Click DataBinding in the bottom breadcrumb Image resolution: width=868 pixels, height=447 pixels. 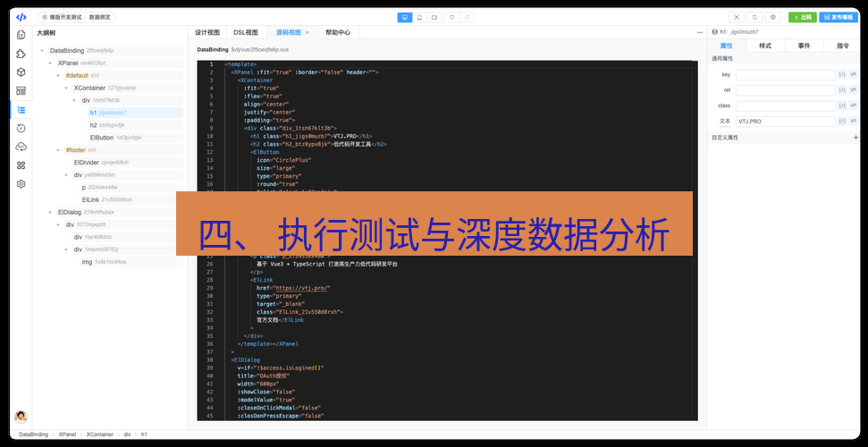click(x=32, y=434)
